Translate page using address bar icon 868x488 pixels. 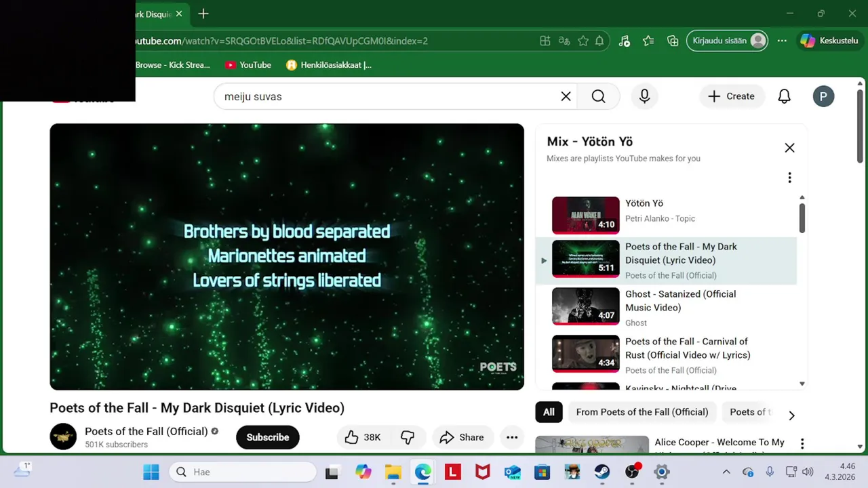click(x=564, y=41)
